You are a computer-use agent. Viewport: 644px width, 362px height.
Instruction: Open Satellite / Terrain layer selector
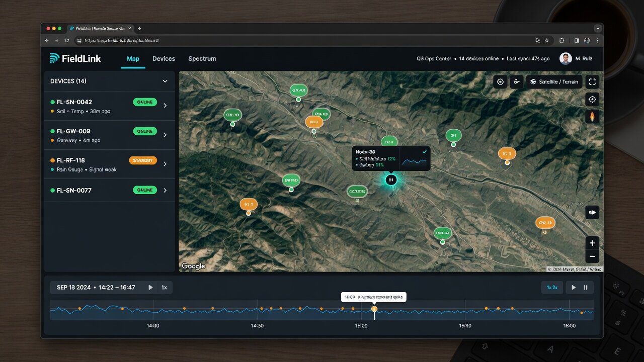pos(554,82)
